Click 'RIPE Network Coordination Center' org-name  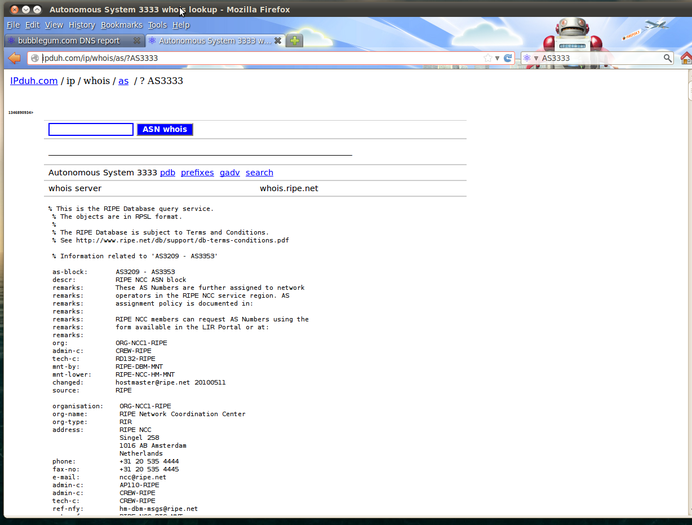click(x=182, y=414)
